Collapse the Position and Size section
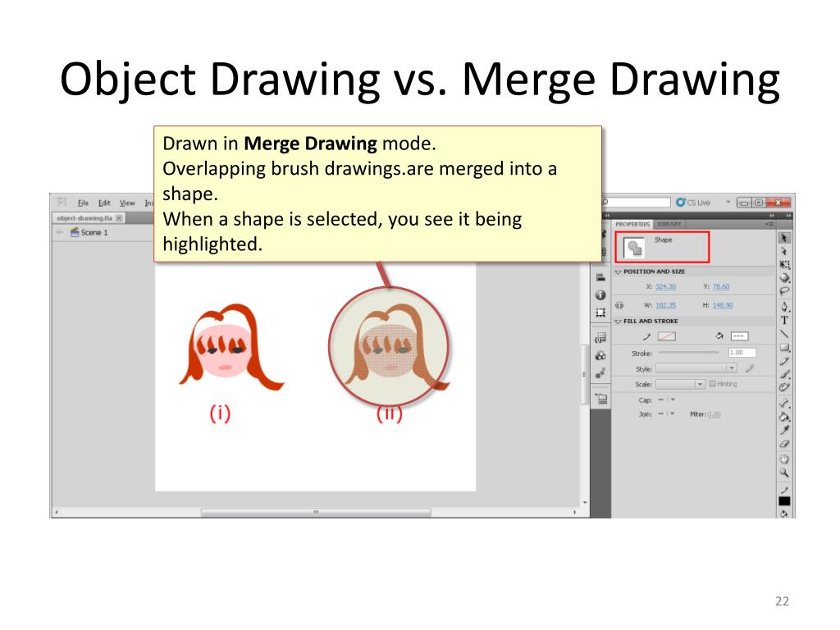Viewport: 840px width, 630px height. pos(618,272)
